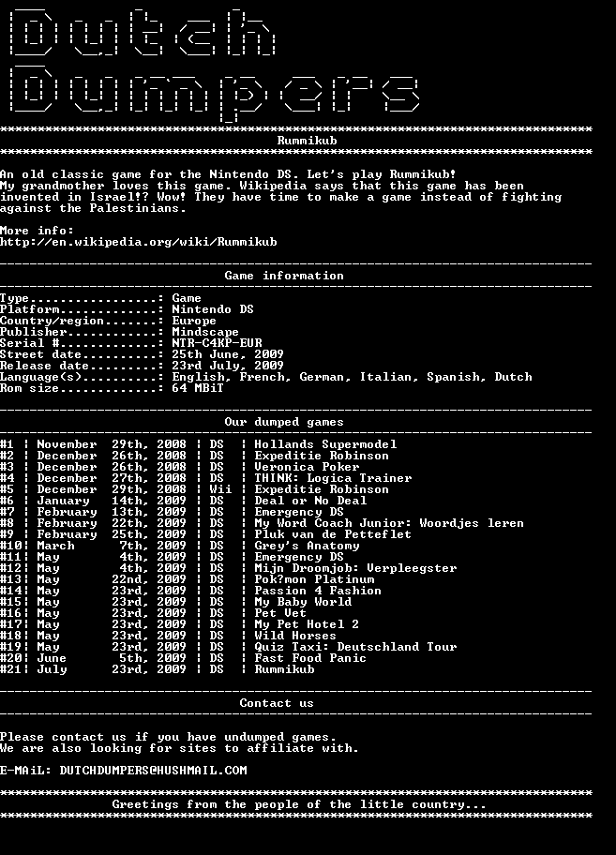This screenshot has height=855, width=616.
Task: Click the 'Dutch' ASCII art logo
Action: [143, 33]
